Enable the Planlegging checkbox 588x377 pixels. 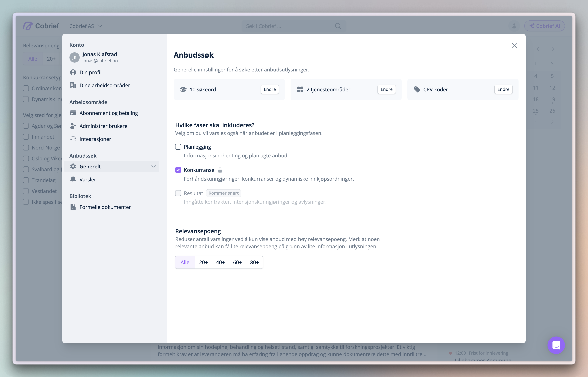click(x=178, y=147)
